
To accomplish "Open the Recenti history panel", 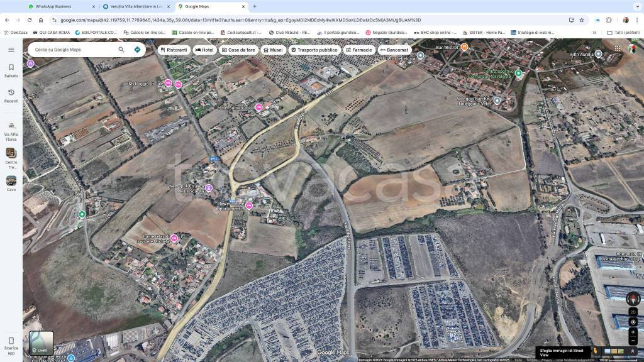I will click(x=11, y=95).
